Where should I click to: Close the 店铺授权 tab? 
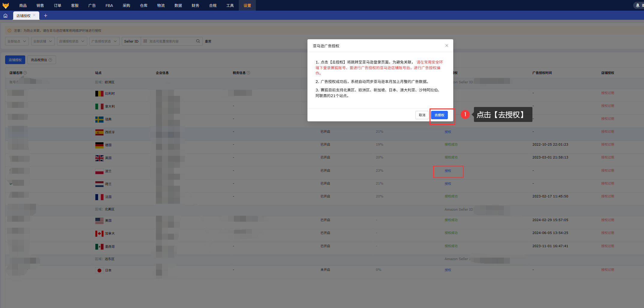[x=34, y=15]
